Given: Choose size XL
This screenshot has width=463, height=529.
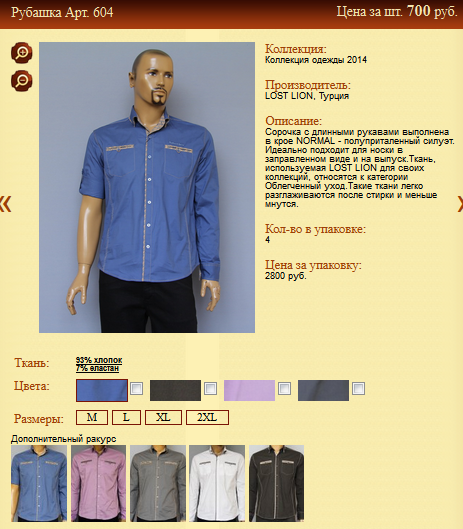Looking at the screenshot, I should 163,418.
